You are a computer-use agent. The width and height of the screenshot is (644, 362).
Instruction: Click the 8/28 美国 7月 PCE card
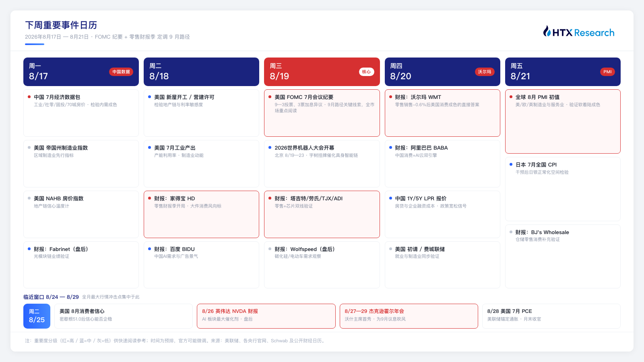pyautogui.click(x=551, y=316)
